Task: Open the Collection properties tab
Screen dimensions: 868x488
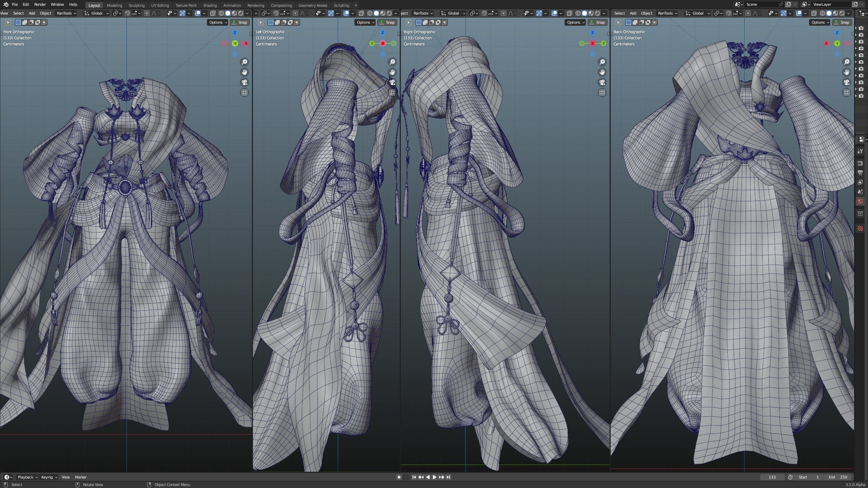Action: point(860,213)
